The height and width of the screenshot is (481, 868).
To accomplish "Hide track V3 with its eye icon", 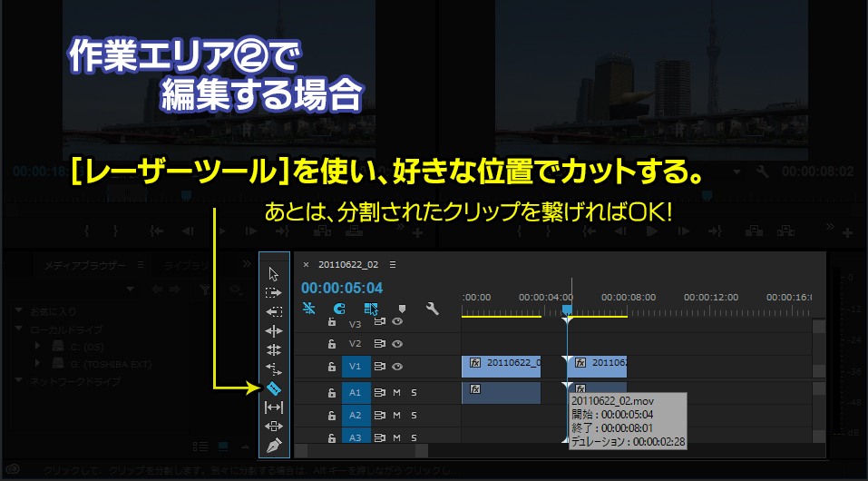I will 397,321.
